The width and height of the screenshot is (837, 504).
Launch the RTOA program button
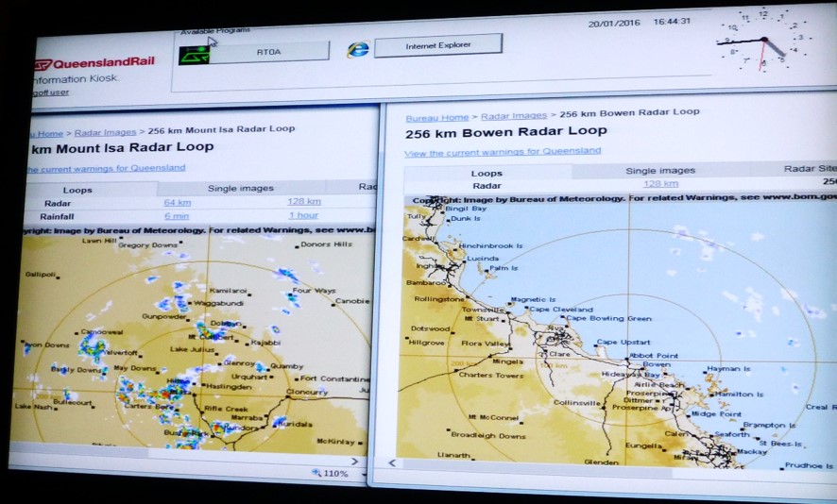point(269,52)
